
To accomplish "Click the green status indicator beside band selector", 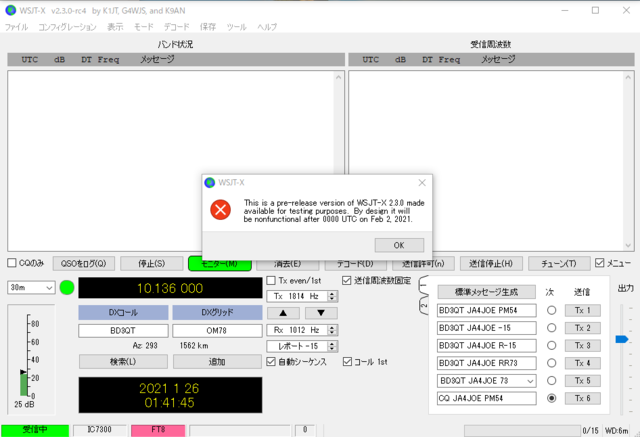I will coord(67,288).
